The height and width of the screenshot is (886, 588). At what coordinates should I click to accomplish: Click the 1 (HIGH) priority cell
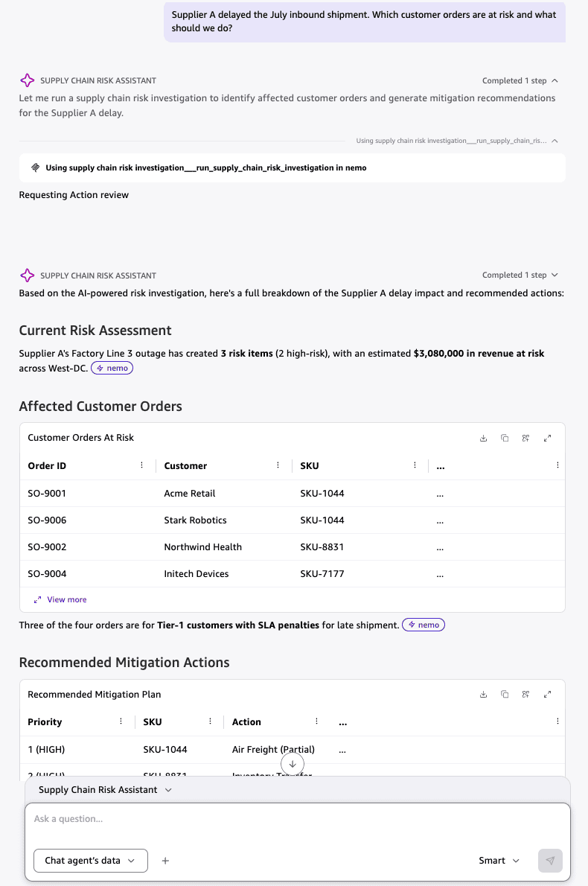click(46, 749)
